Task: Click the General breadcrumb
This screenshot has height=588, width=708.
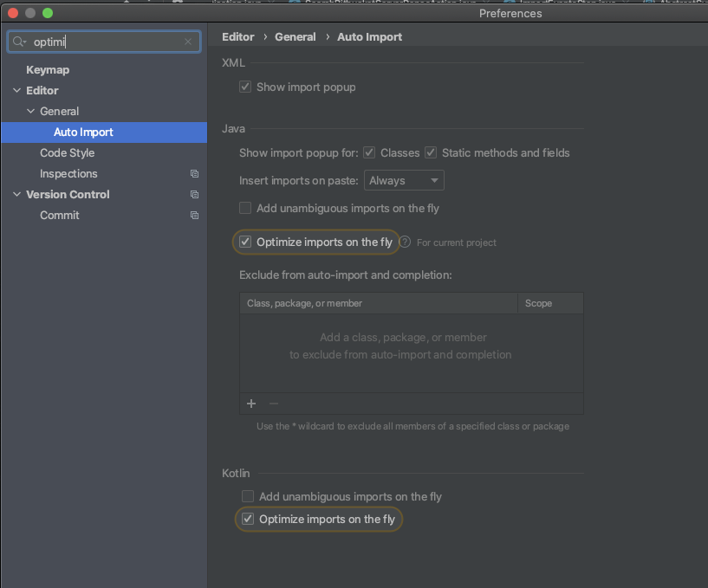Action: pos(296,37)
